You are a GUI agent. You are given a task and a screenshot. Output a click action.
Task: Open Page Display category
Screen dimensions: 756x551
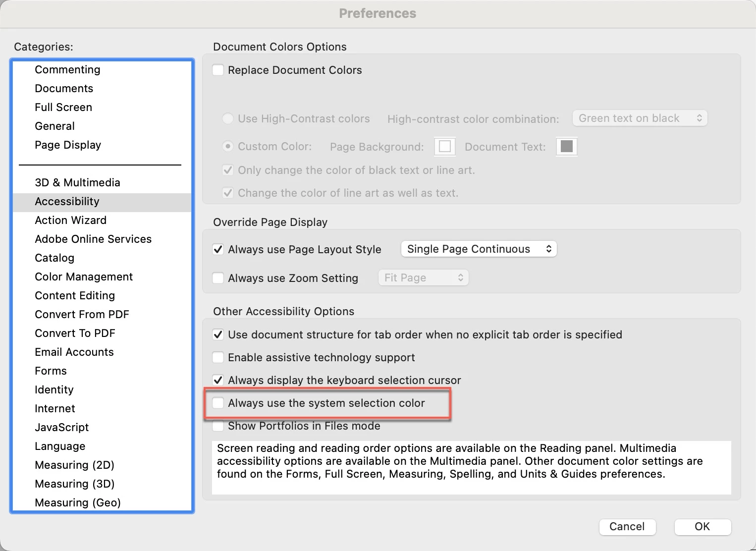click(x=102, y=145)
